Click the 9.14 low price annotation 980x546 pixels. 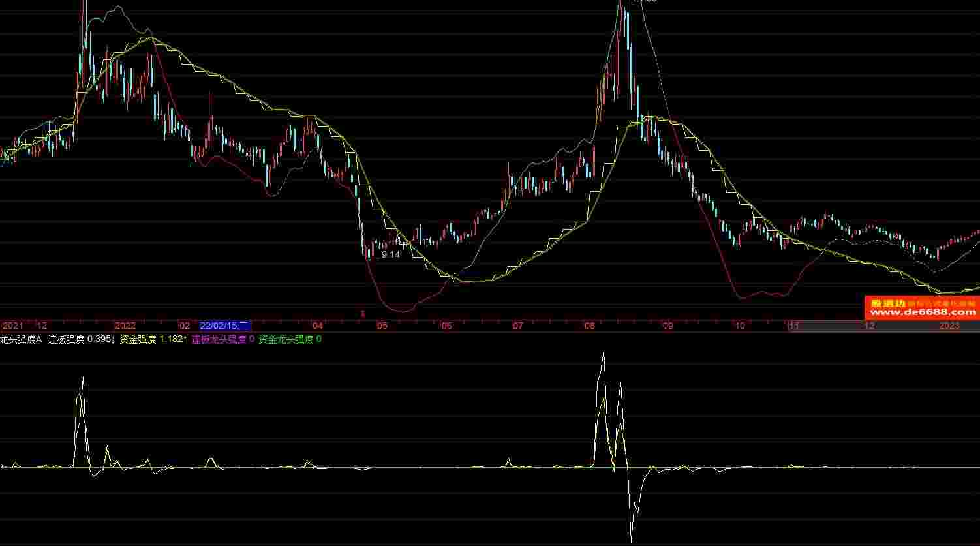(x=390, y=254)
